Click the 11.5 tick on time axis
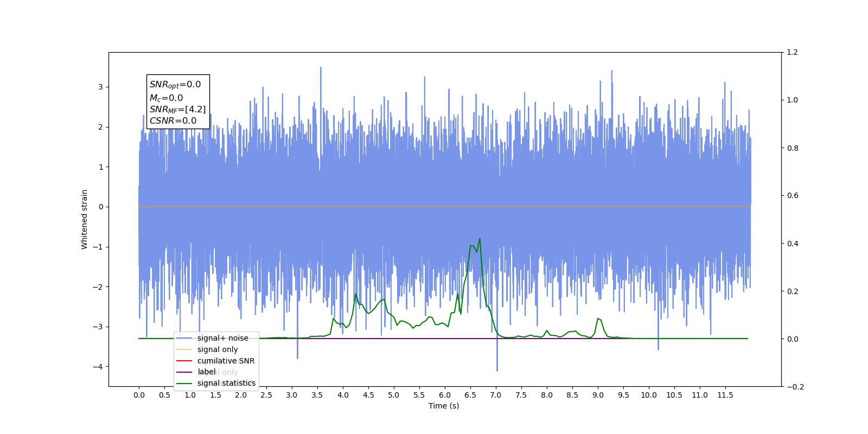Image resolution: width=868 pixels, height=434 pixels. pyautogui.click(x=725, y=395)
